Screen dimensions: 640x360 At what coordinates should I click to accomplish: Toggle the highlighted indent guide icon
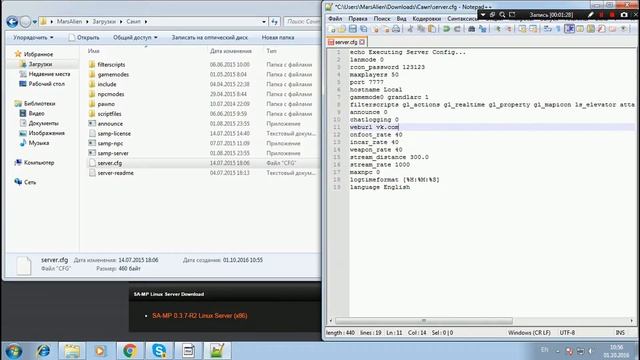[x=569, y=29]
